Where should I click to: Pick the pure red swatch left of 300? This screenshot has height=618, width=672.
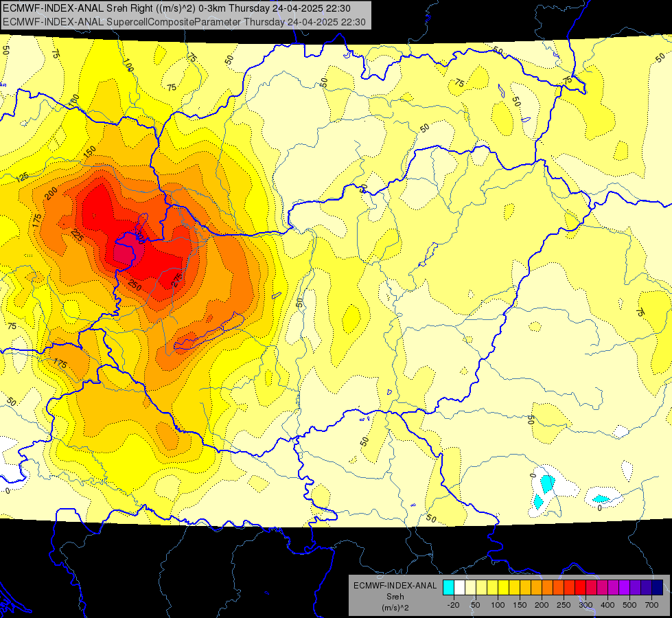click(581, 587)
